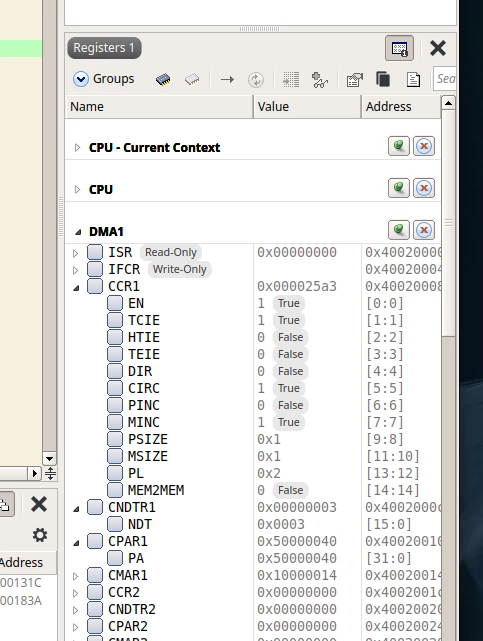Select the Registers 1 tab
This screenshot has height=641, width=483.
pyautogui.click(x=104, y=48)
